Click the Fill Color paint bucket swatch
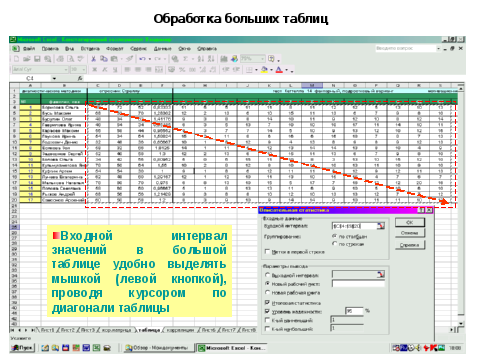The height and width of the screenshot is (360, 480). [x=265, y=69]
